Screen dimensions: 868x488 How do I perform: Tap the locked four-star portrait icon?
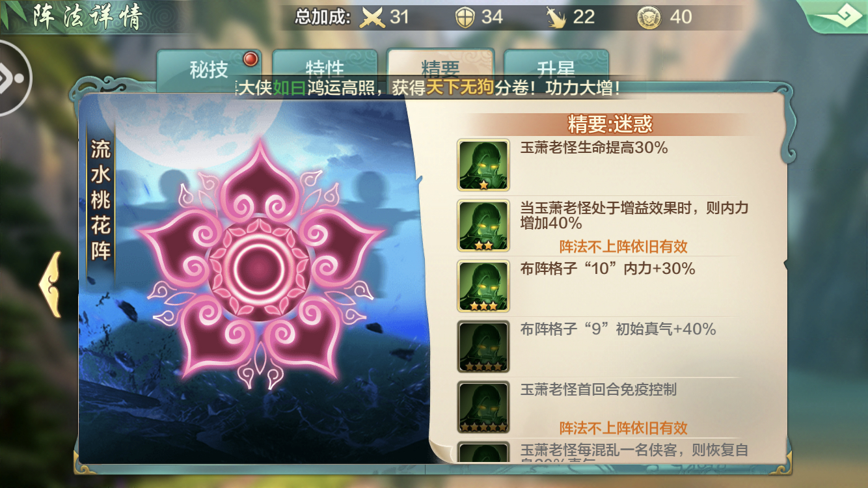tap(483, 347)
